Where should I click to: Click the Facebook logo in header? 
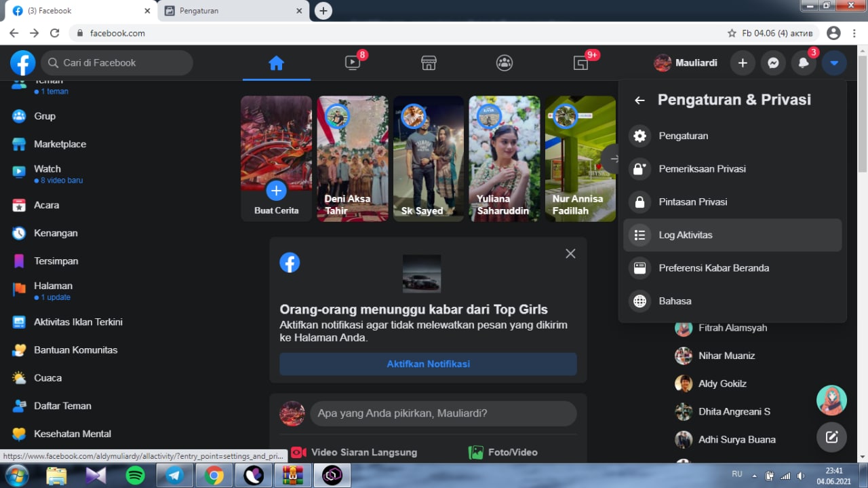(x=22, y=63)
